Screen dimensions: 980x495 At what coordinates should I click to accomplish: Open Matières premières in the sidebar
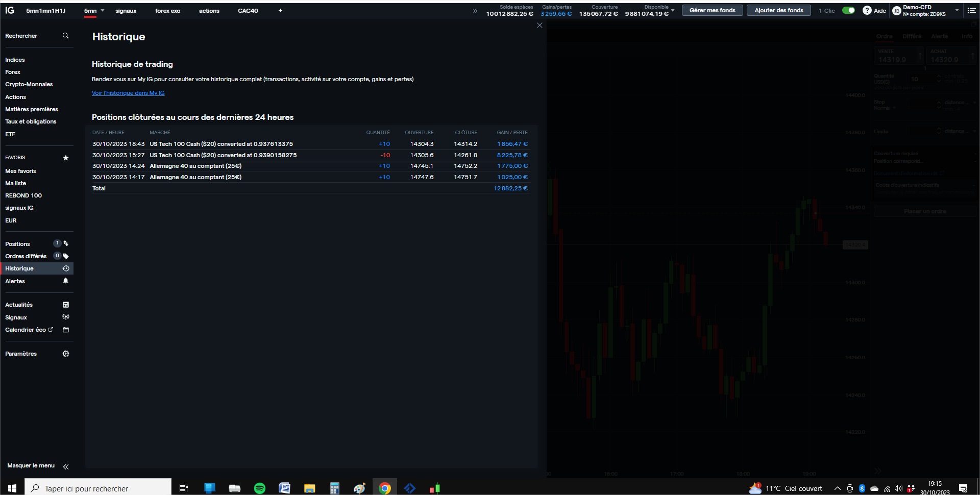32,109
